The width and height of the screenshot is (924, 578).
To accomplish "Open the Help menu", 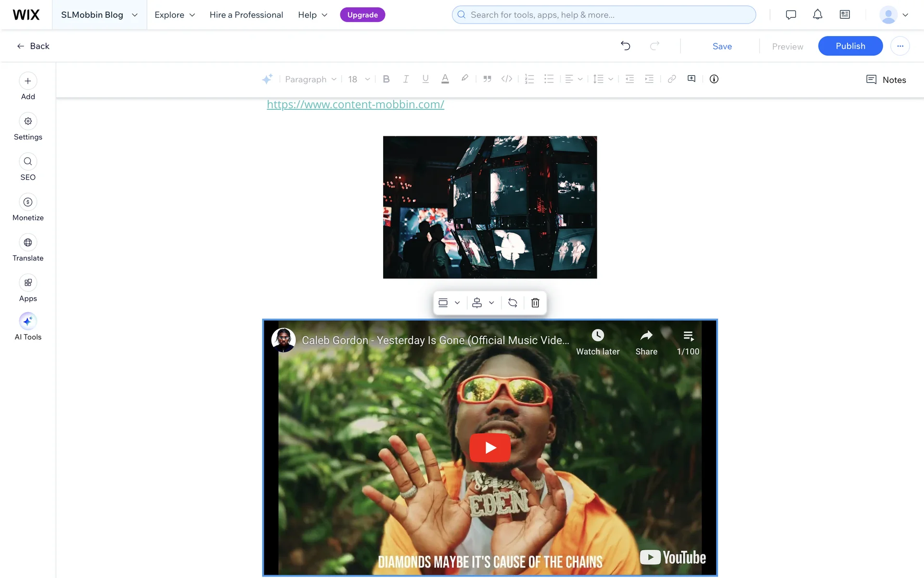I will click(x=312, y=15).
